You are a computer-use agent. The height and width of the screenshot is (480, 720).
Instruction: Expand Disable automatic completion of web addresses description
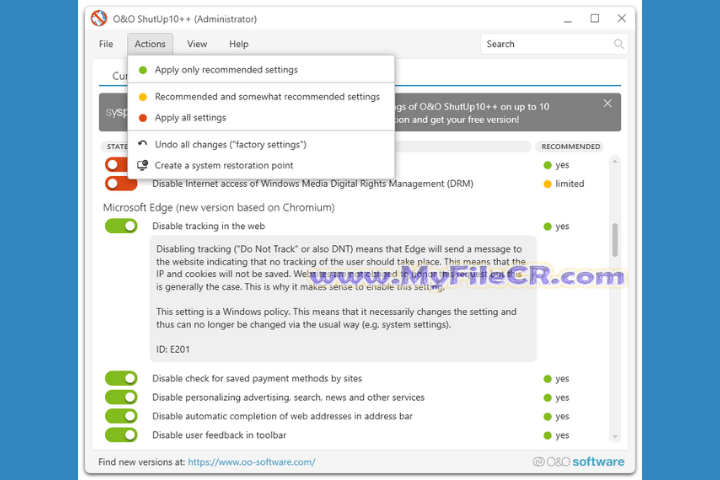click(282, 416)
